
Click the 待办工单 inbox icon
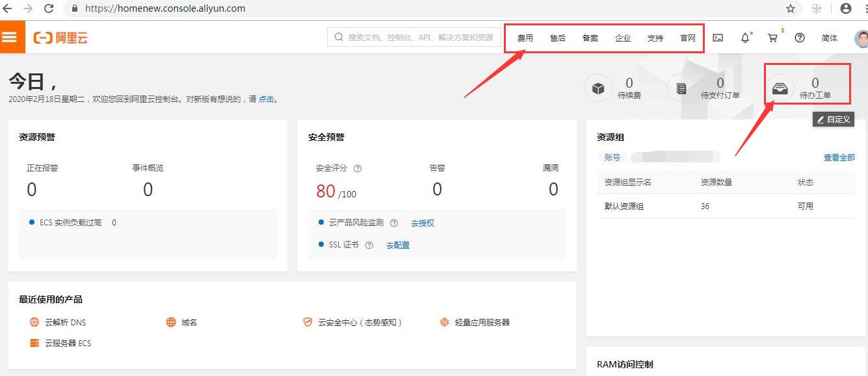[x=780, y=88]
